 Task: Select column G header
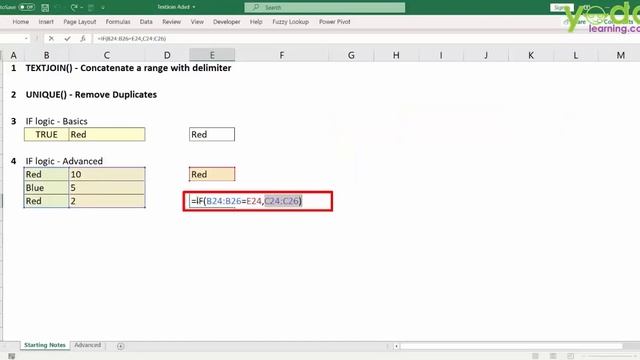[351, 55]
